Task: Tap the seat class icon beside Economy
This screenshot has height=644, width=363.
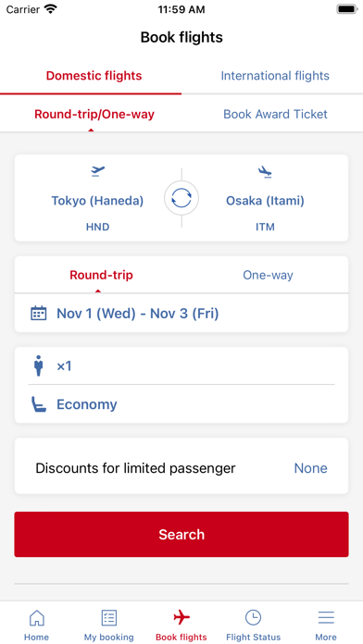Action: click(x=39, y=404)
